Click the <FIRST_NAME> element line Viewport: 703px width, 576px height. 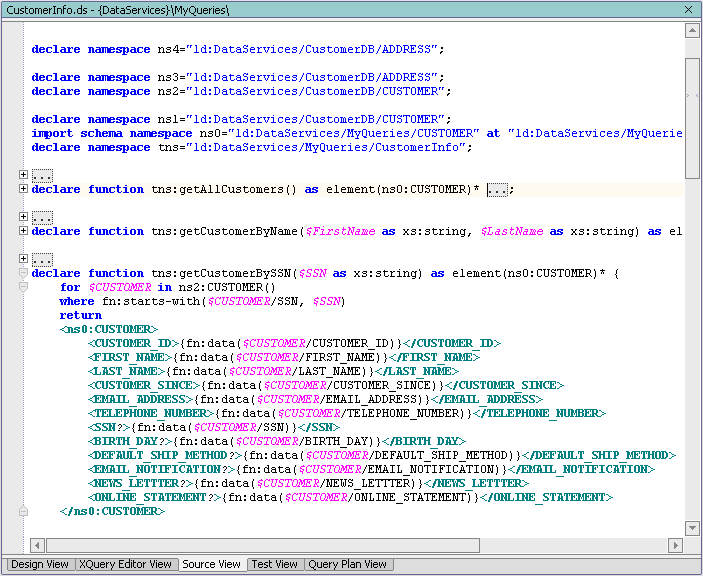point(284,357)
